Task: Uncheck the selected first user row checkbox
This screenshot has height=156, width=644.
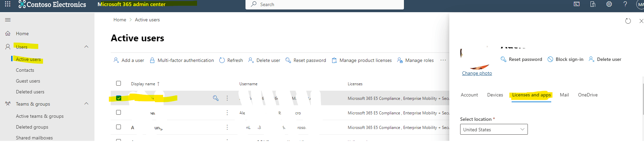Action: [119, 98]
